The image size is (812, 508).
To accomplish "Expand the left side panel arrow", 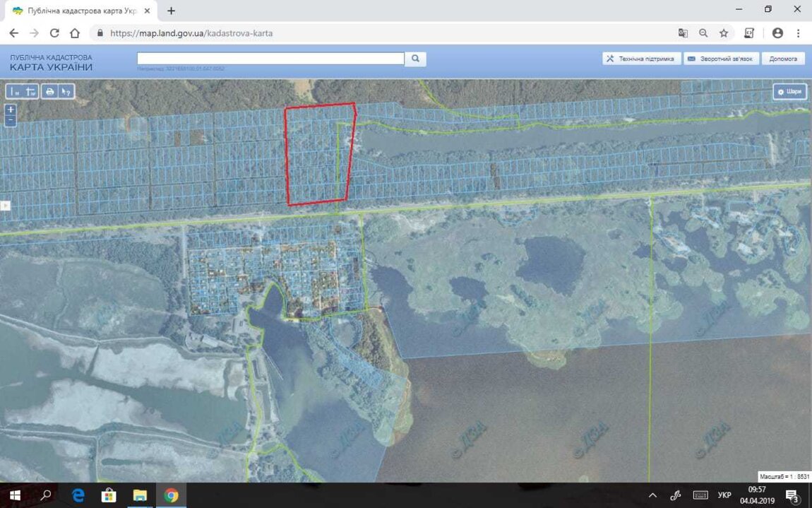I will tap(5, 206).
